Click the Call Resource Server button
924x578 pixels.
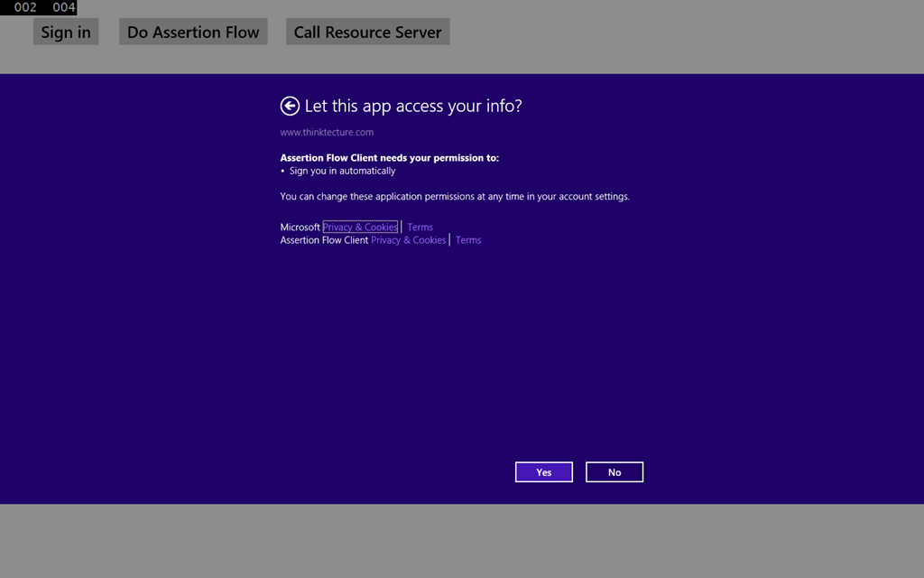click(x=367, y=33)
